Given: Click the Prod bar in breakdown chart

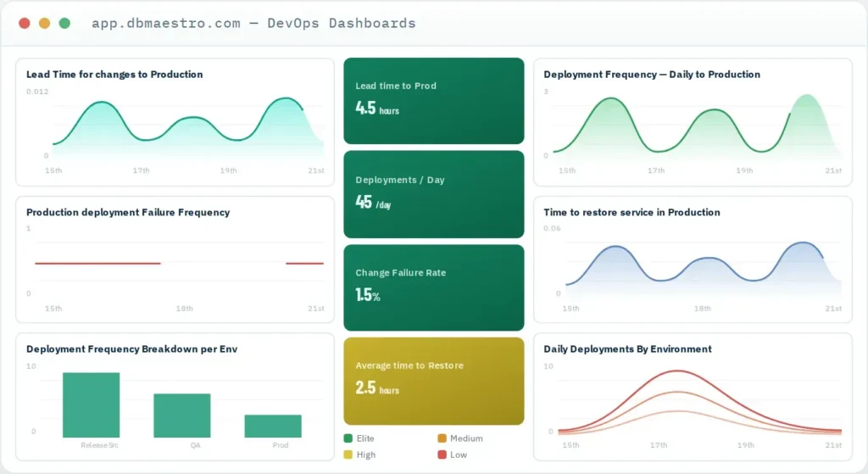Looking at the screenshot, I should [273, 426].
